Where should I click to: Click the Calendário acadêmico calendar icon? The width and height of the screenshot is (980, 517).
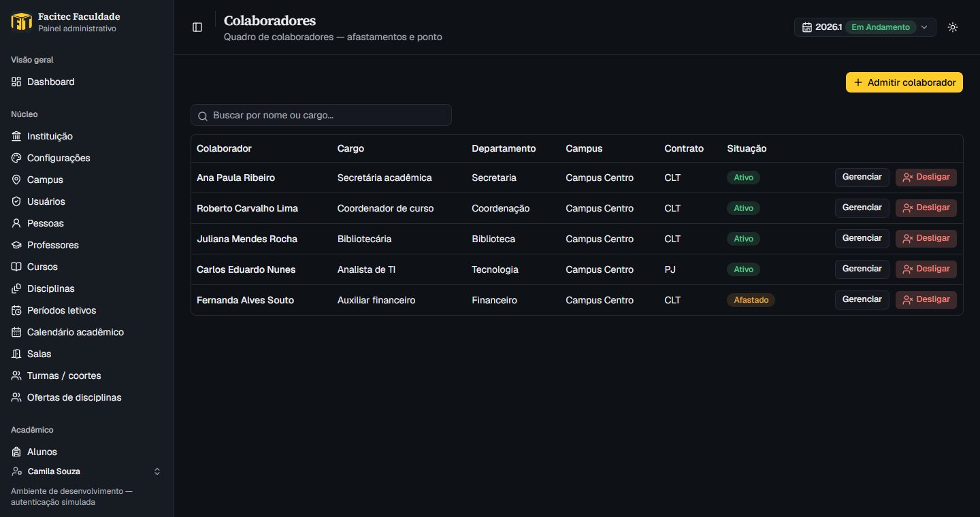tap(16, 332)
